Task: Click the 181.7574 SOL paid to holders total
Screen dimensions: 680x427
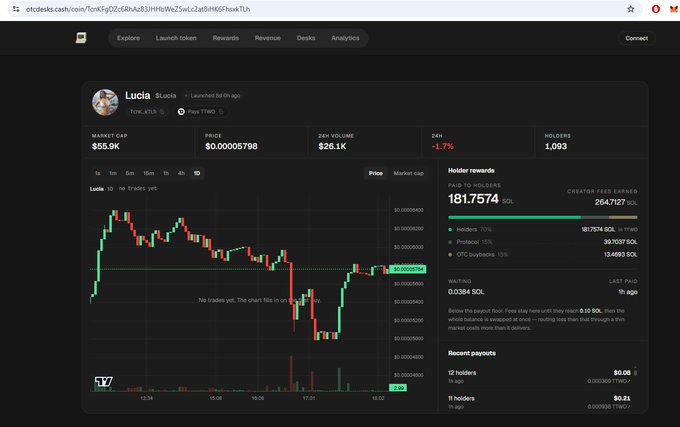Action: tap(481, 199)
